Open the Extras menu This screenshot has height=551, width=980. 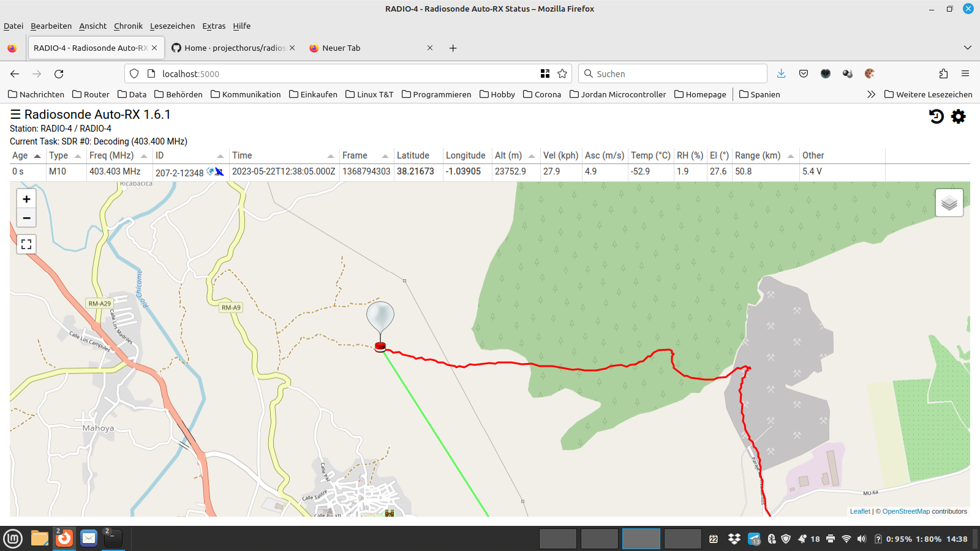214,26
